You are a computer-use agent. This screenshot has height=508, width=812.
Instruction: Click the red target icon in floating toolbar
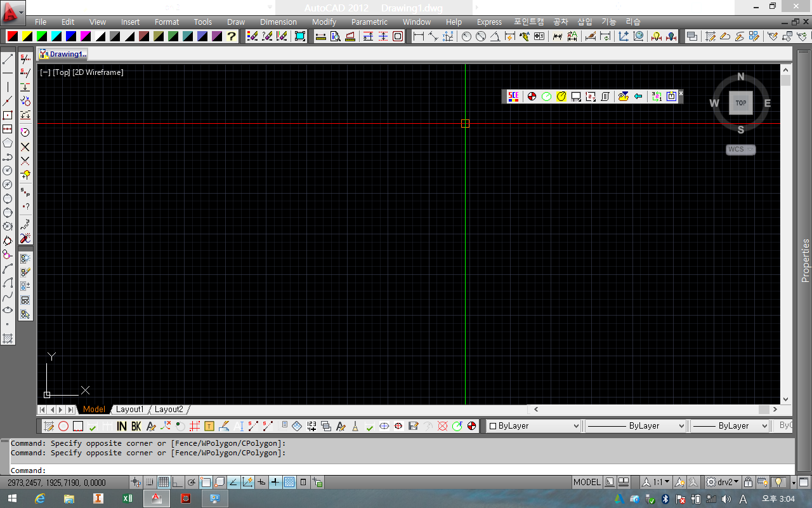532,97
